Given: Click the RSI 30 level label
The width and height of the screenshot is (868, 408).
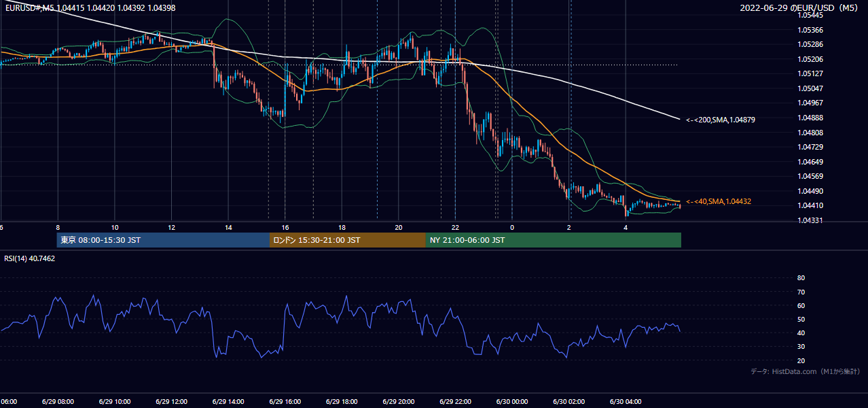Looking at the screenshot, I should (801, 347).
